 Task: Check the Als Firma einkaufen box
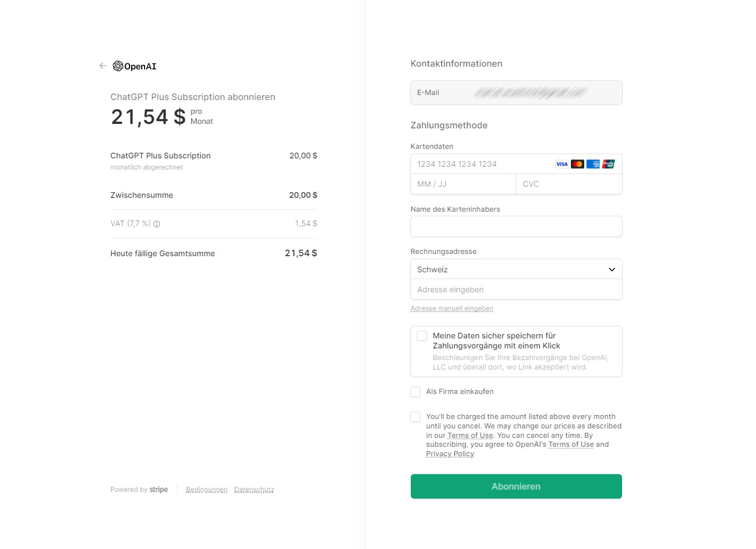[415, 392]
